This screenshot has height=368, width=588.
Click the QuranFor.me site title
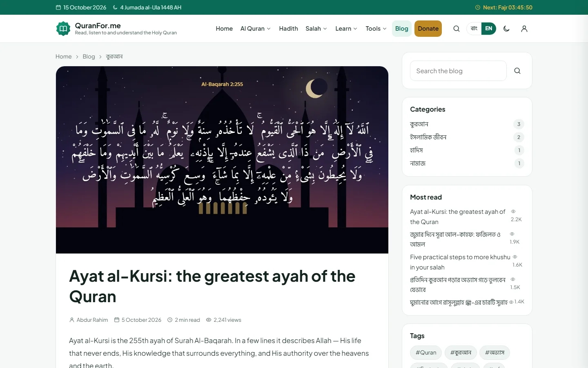(x=98, y=25)
